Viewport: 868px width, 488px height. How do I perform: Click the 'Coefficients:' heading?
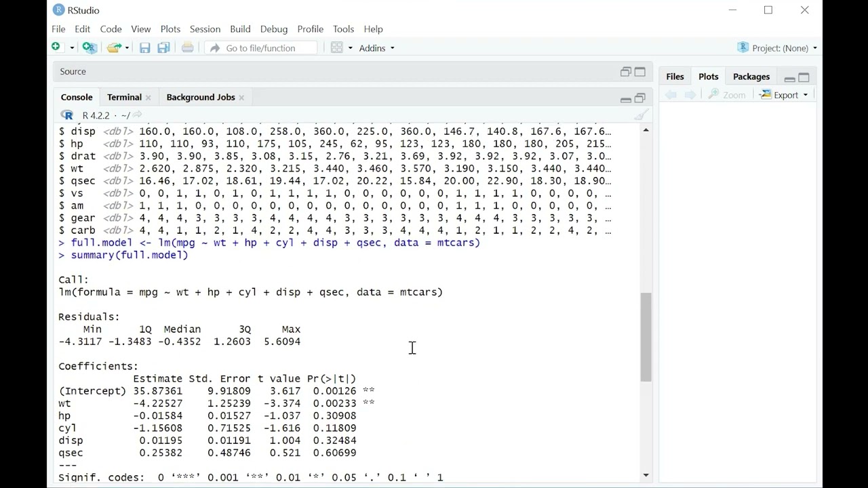point(98,366)
